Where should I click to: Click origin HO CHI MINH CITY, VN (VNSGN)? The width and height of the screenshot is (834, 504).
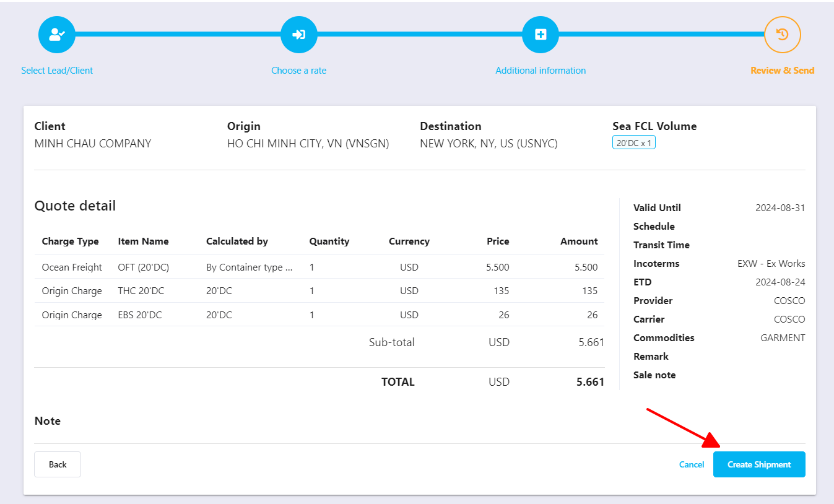(308, 144)
